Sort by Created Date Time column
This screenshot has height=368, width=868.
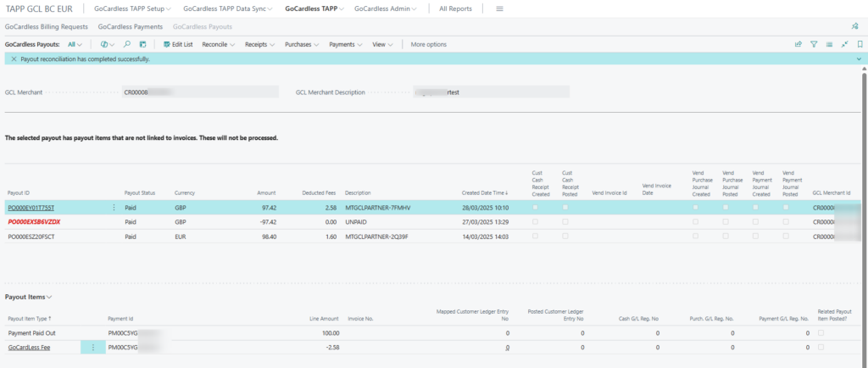click(484, 192)
